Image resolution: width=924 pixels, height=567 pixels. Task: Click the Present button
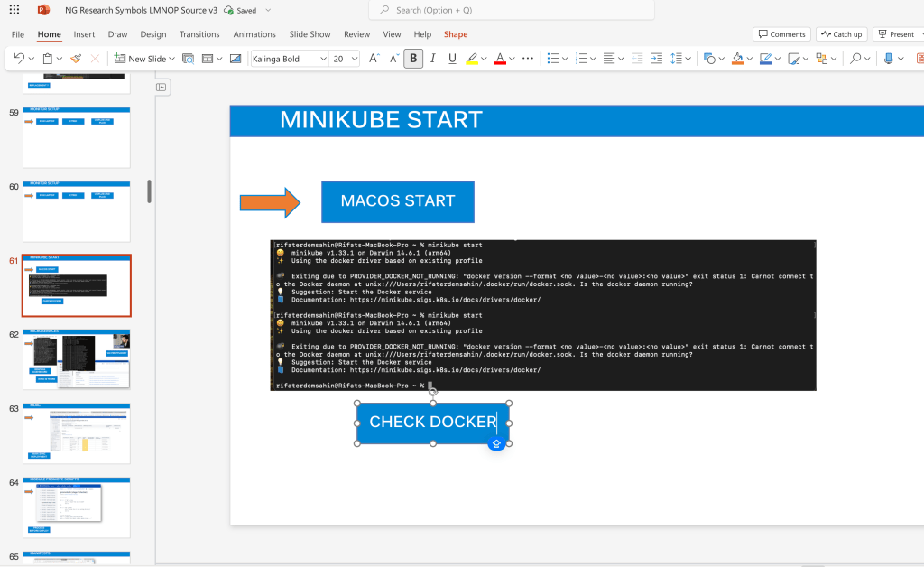tap(896, 34)
